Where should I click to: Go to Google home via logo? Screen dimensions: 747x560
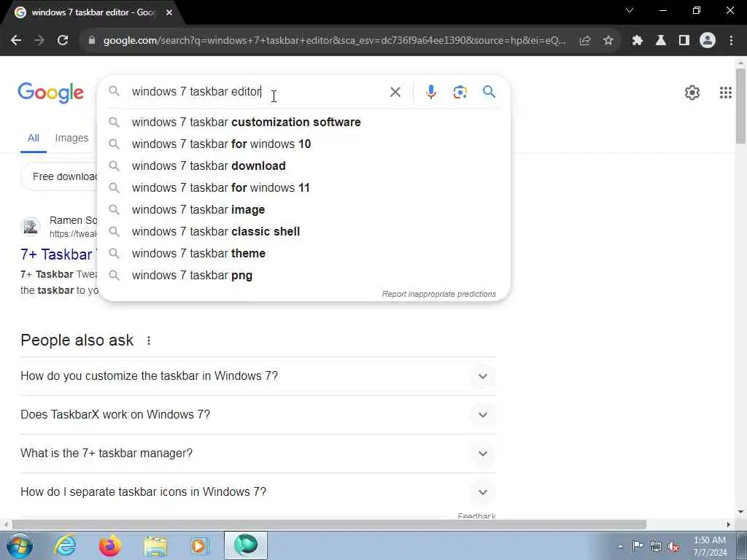click(x=50, y=93)
